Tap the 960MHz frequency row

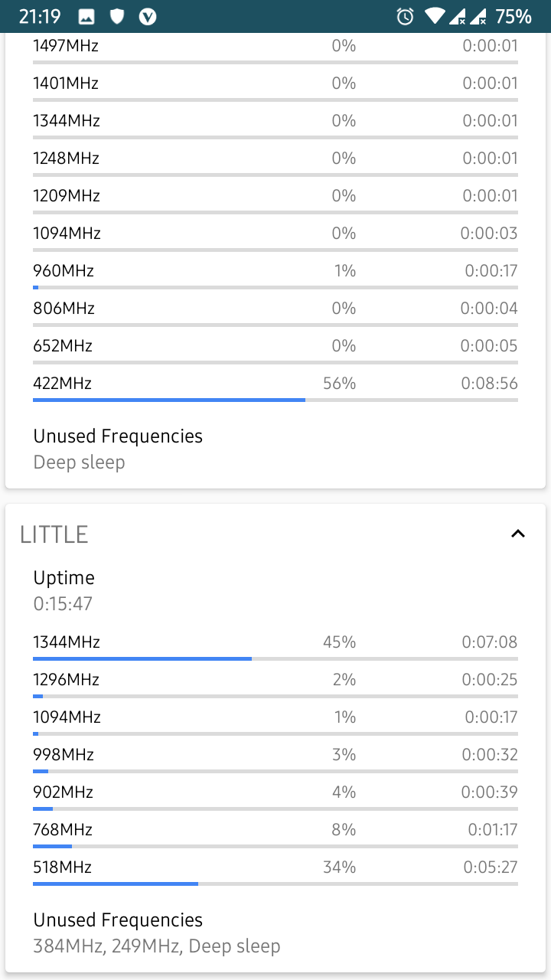tap(275, 276)
